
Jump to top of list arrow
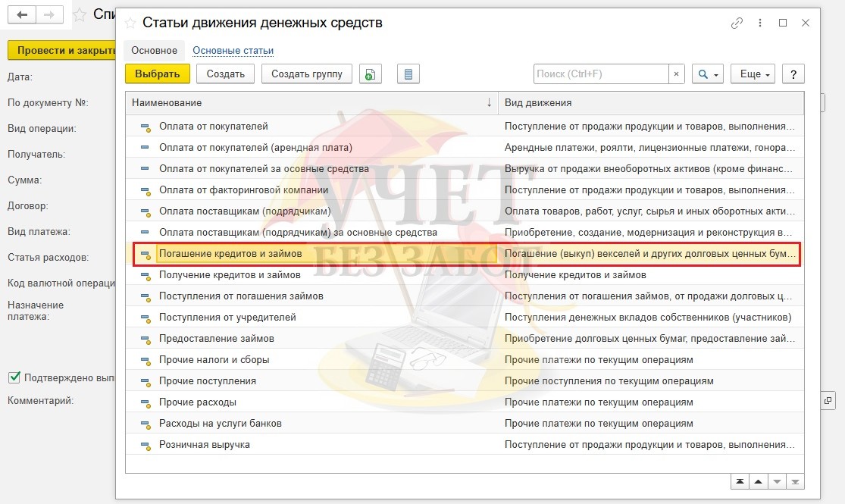coord(739,482)
